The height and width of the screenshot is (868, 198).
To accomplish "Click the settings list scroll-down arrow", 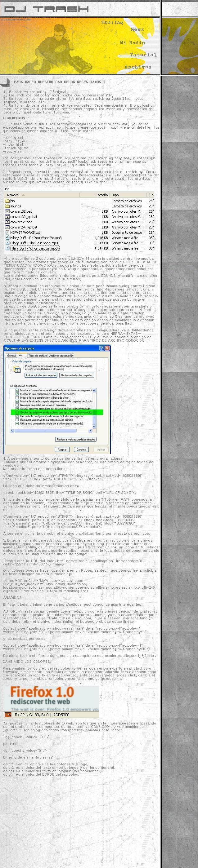I will (94, 427).
